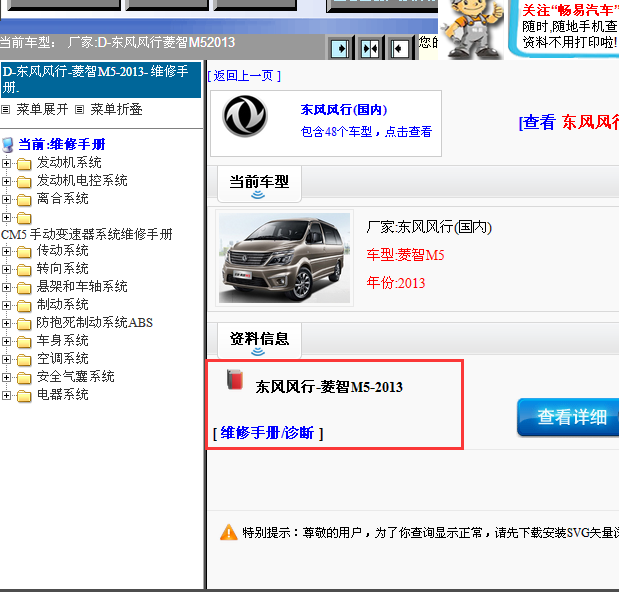Expand the 制动系统 tree node
Image resolution: width=619 pixels, height=592 pixels.
6,305
